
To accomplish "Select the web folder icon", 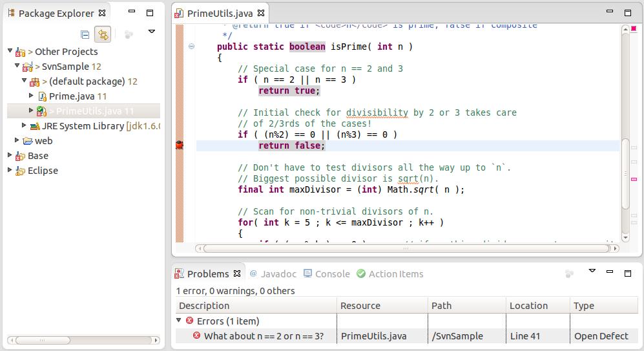I will click(x=28, y=141).
